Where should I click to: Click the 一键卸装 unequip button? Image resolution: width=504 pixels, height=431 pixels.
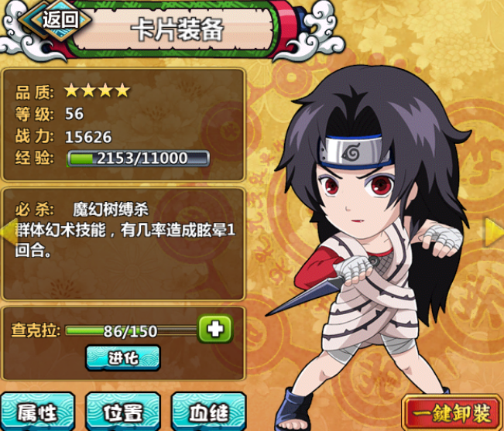451,413
